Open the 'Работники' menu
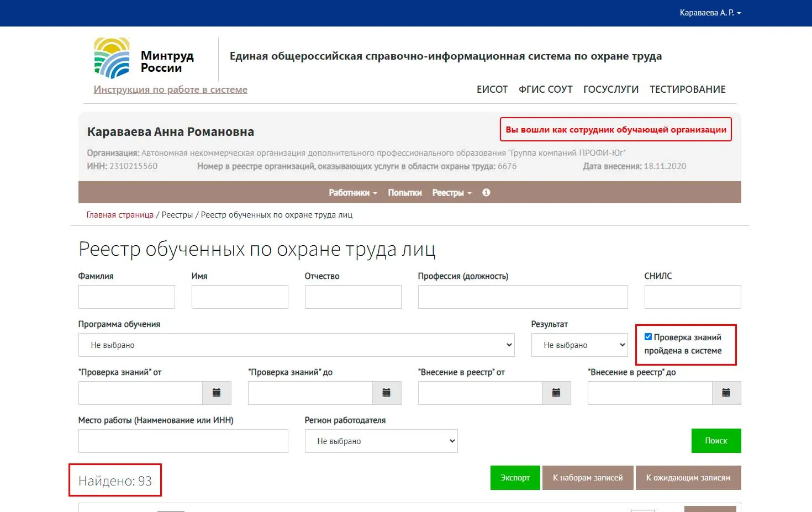Viewport: 812px width, 512px height. [x=352, y=192]
